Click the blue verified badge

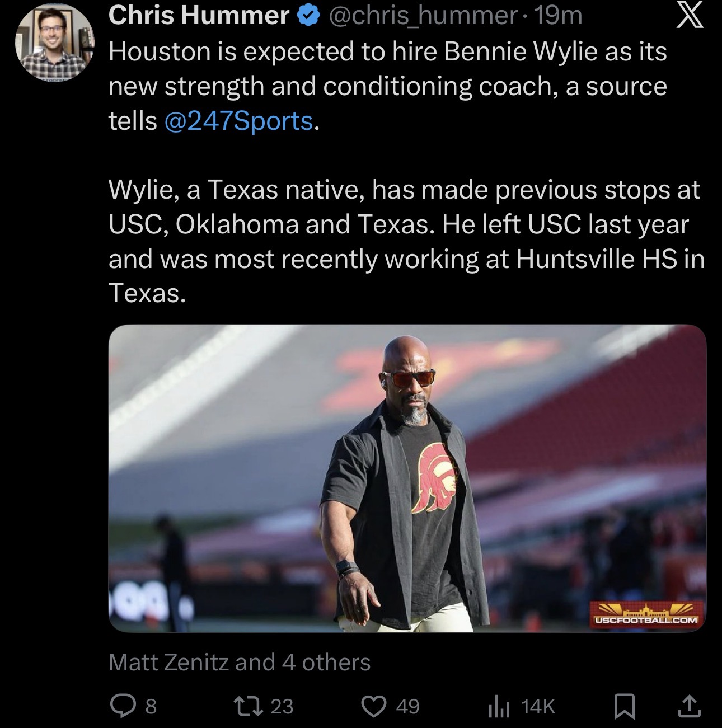tap(306, 16)
